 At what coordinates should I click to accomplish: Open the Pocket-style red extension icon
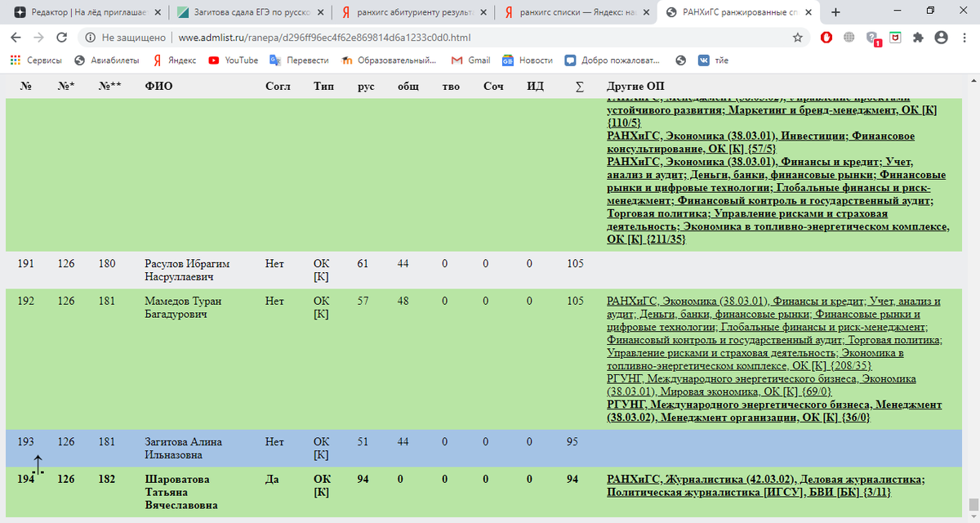coord(895,38)
